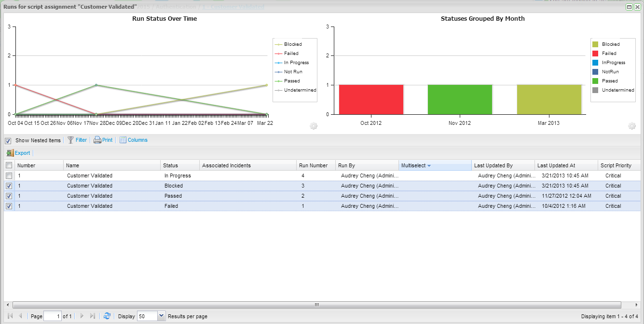Click the Export icon
The height and width of the screenshot is (324, 644).
tap(10, 153)
